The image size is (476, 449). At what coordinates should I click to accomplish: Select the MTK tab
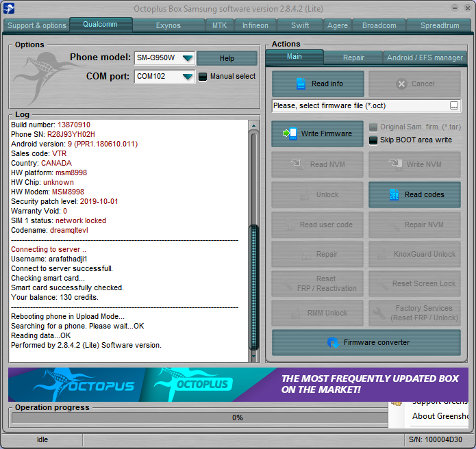coord(219,25)
